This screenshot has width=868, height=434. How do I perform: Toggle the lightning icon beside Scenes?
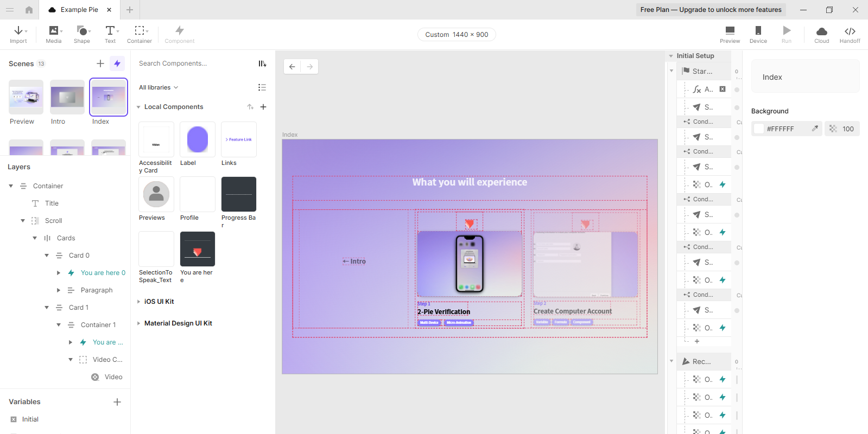click(x=117, y=63)
